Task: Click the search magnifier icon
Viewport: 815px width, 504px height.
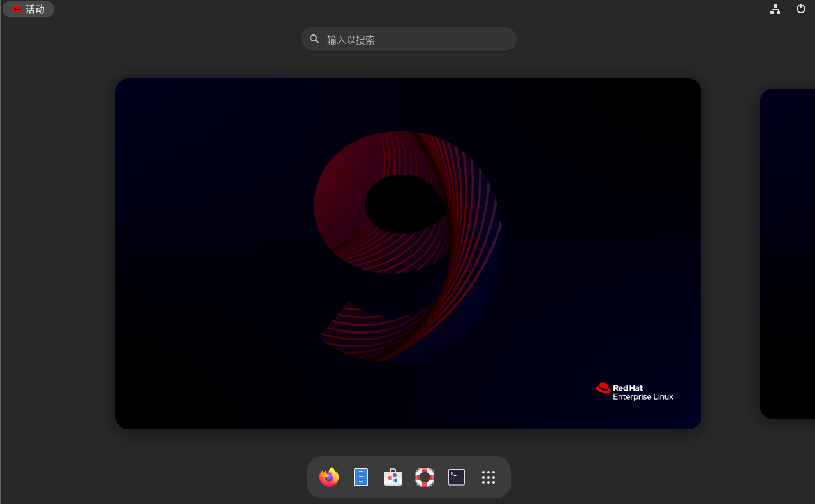Action: pos(314,39)
